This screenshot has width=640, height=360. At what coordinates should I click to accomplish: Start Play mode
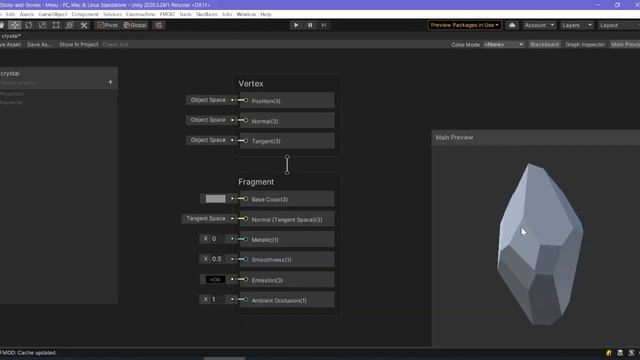[296, 25]
